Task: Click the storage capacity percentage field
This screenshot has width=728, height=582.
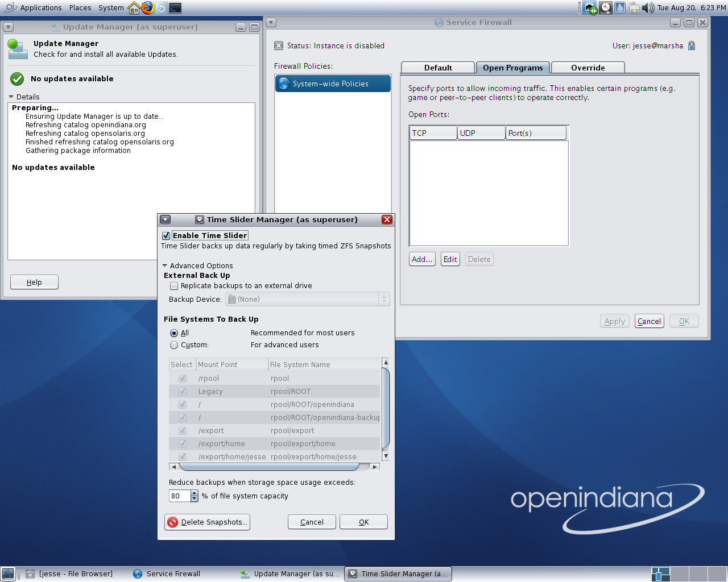Action: [180, 496]
